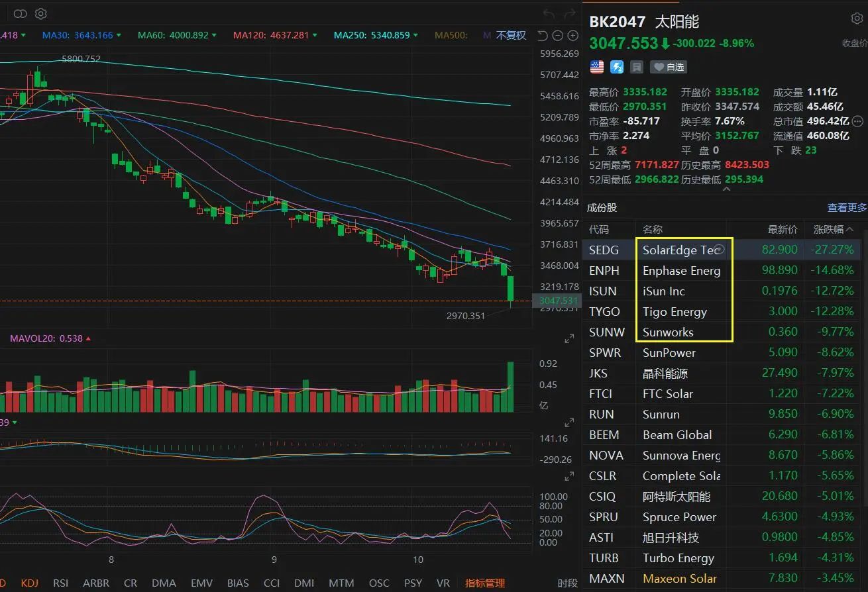This screenshot has width=868, height=592.
Task: Open chart overlay comparison icon
Action: click(x=21, y=13)
